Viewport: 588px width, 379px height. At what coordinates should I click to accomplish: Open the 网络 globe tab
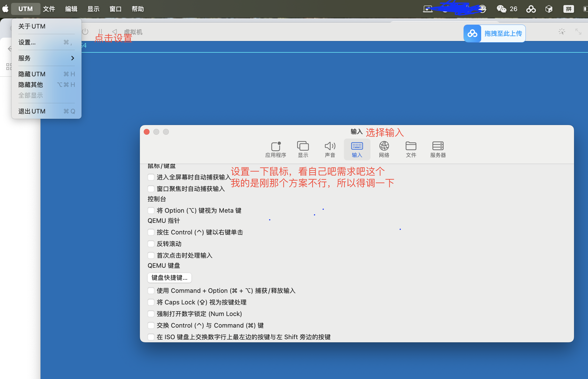[384, 149]
